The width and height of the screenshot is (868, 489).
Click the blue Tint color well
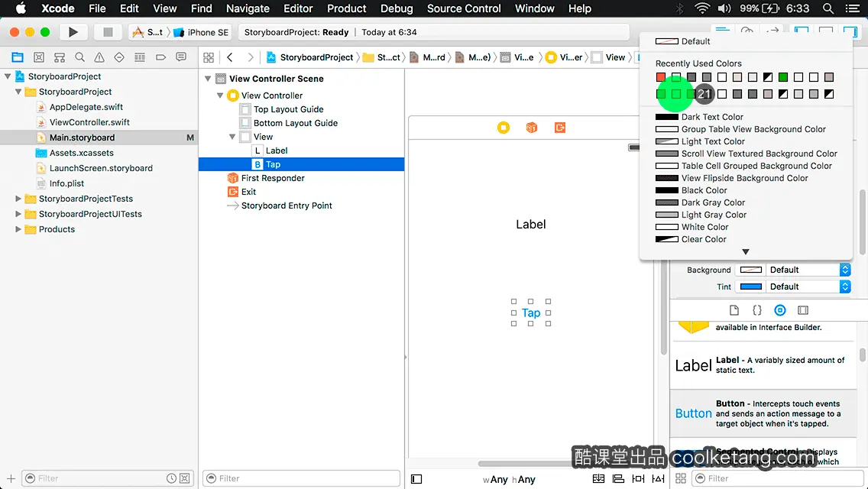(750, 287)
